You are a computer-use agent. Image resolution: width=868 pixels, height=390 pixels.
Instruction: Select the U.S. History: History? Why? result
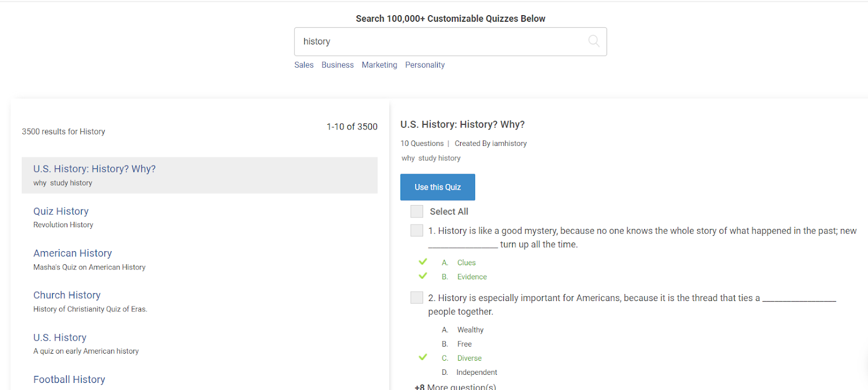coord(94,169)
